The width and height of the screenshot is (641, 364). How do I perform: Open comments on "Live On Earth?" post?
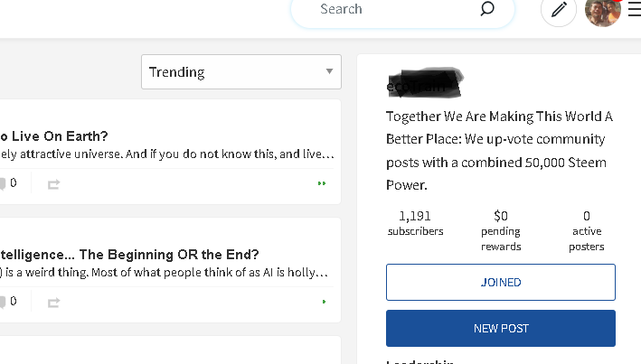7,183
